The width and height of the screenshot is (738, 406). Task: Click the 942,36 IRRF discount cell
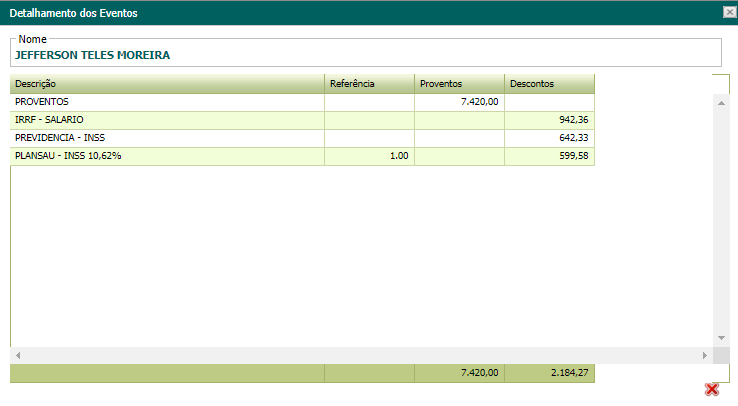pyautogui.click(x=549, y=120)
